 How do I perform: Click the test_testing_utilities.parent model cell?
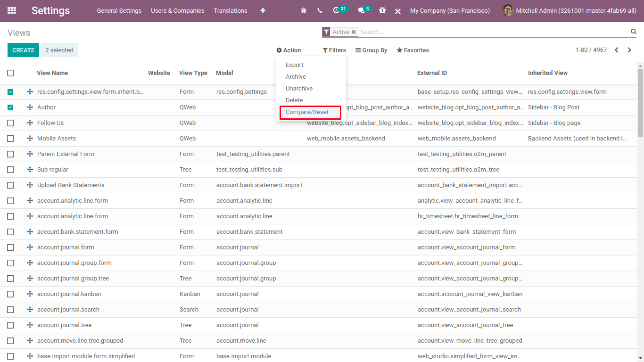(253, 154)
